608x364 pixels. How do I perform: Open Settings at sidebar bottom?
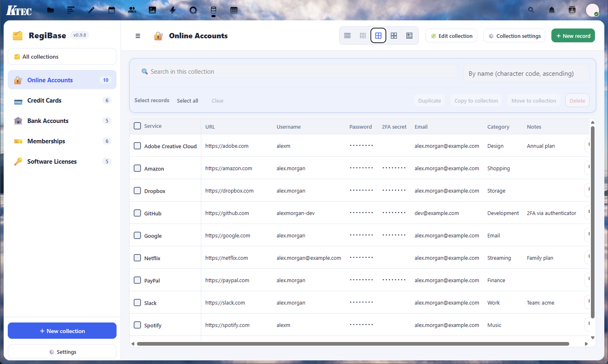(62, 351)
